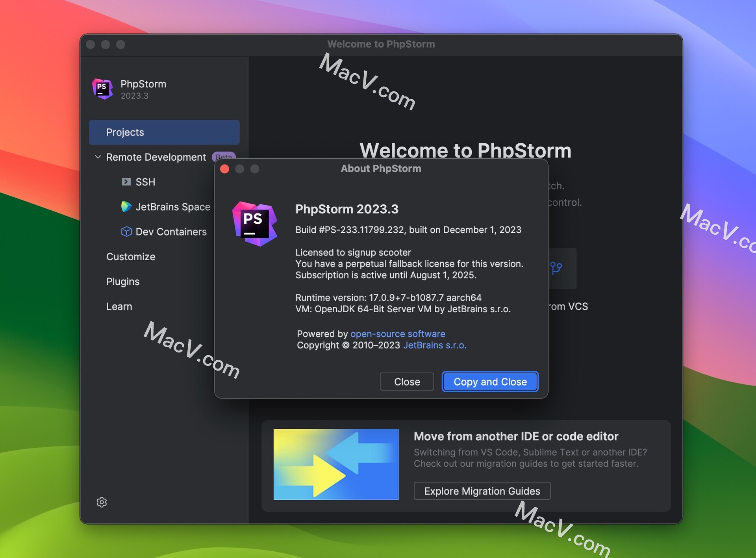This screenshot has height=558, width=756.
Task: Open the Customize section
Action: coord(131,257)
